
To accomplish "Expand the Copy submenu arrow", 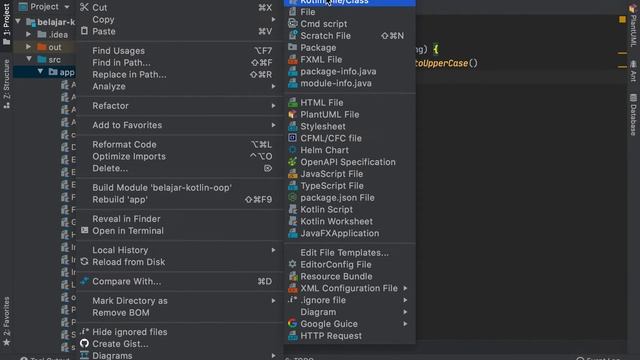I will (x=273, y=19).
